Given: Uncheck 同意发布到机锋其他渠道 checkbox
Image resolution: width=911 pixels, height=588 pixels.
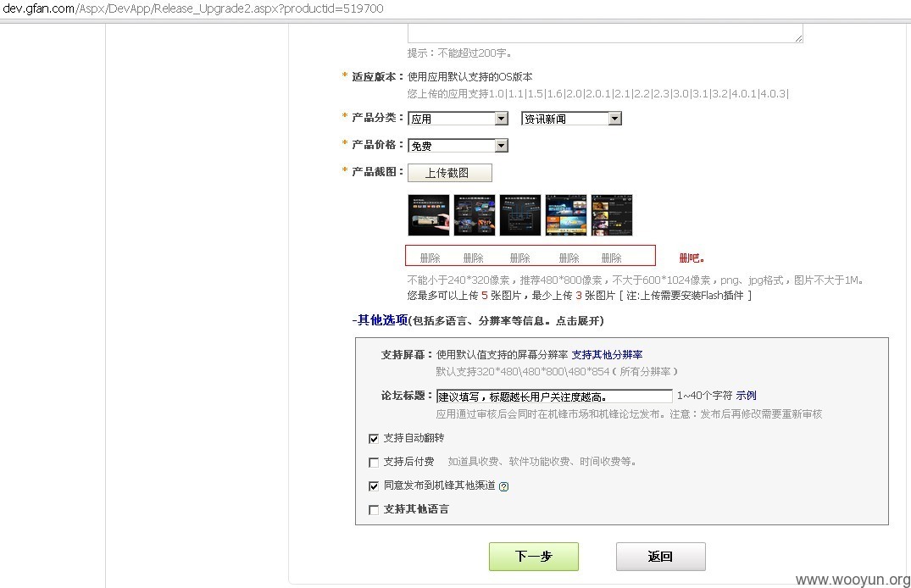Looking at the screenshot, I should click(374, 486).
